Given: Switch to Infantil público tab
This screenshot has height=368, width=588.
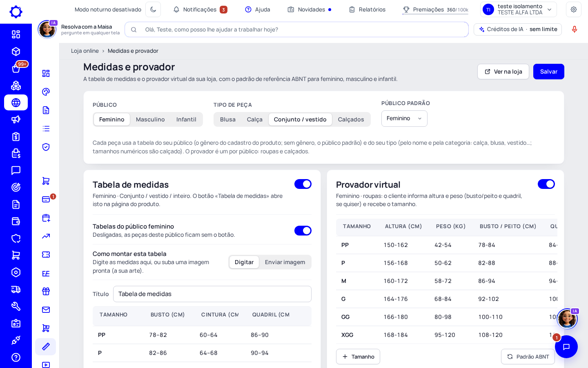Looking at the screenshot, I should (x=186, y=119).
